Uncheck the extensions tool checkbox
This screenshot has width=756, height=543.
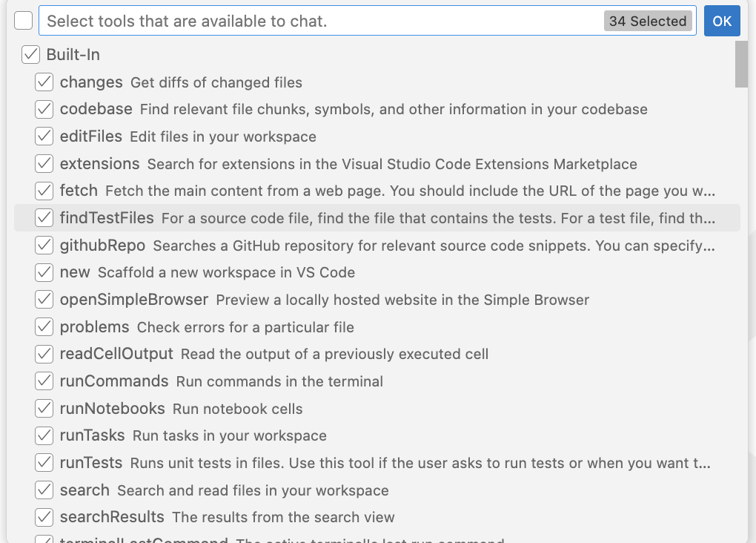(x=44, y=164)
